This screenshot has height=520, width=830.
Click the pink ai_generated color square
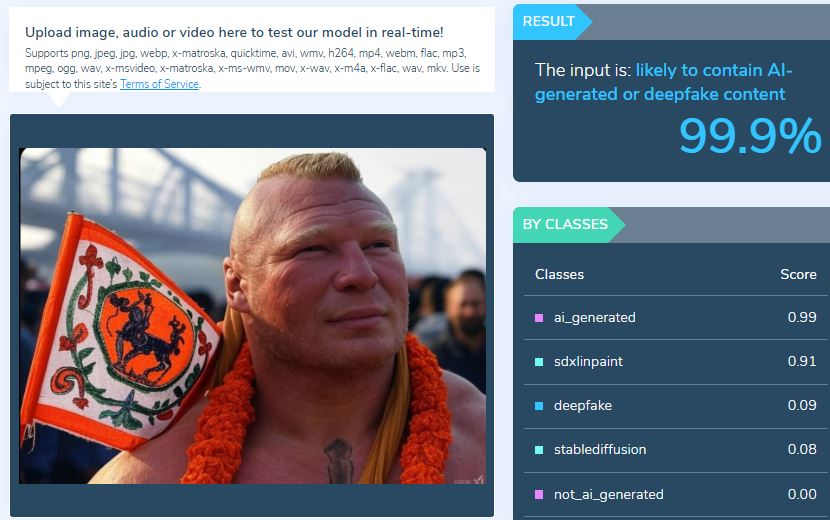click(x=539, y=318)
